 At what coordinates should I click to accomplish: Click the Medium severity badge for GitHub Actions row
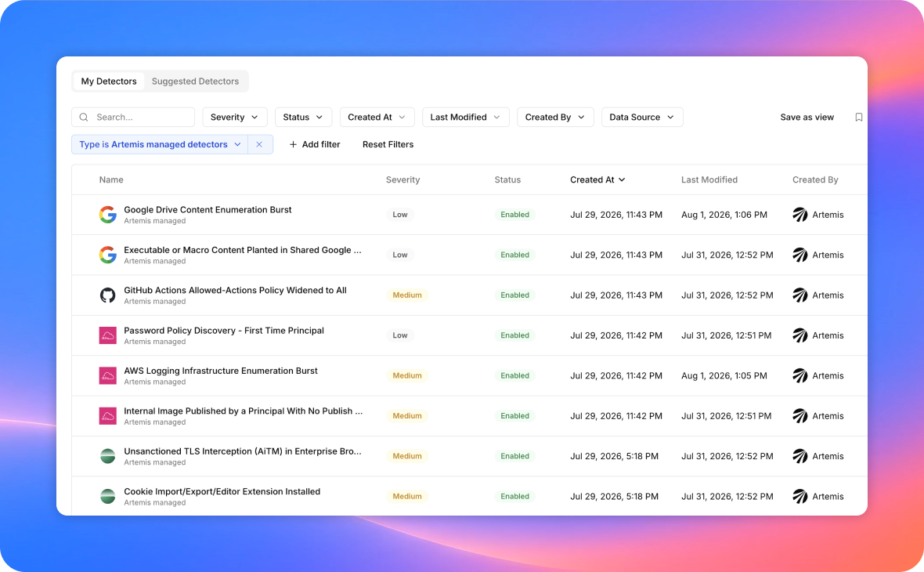point(407,295)
